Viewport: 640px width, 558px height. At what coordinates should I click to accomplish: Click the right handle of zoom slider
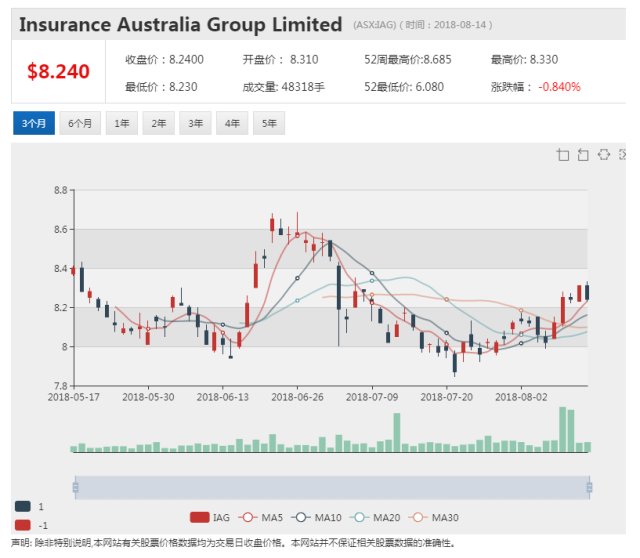pyautogui.click(x=589, y=487)
